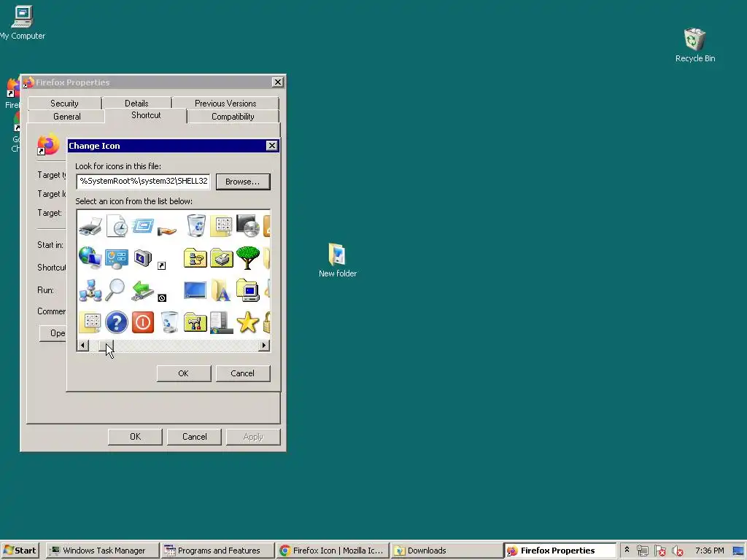Click the icon list right scroll arrow

point(264,345)
